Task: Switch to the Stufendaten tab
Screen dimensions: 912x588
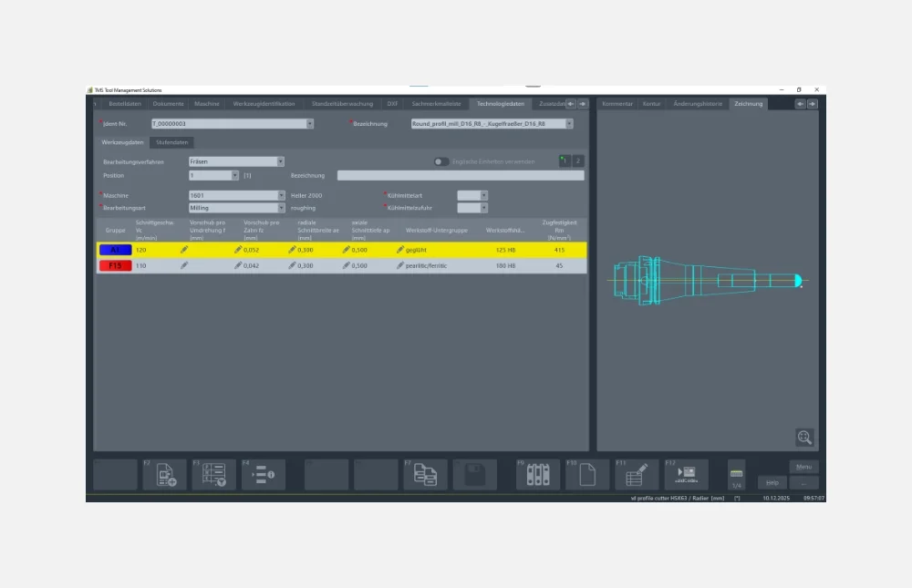Action: 171,142
